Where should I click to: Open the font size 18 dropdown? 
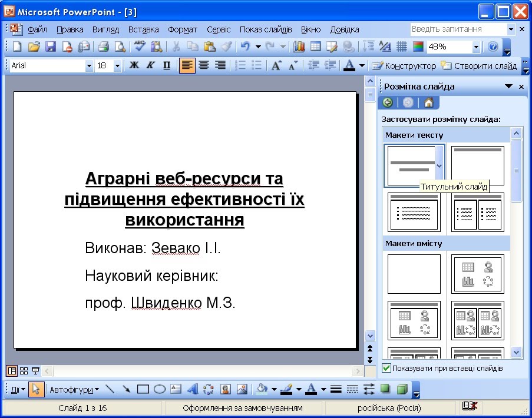[x=117, y=65]
